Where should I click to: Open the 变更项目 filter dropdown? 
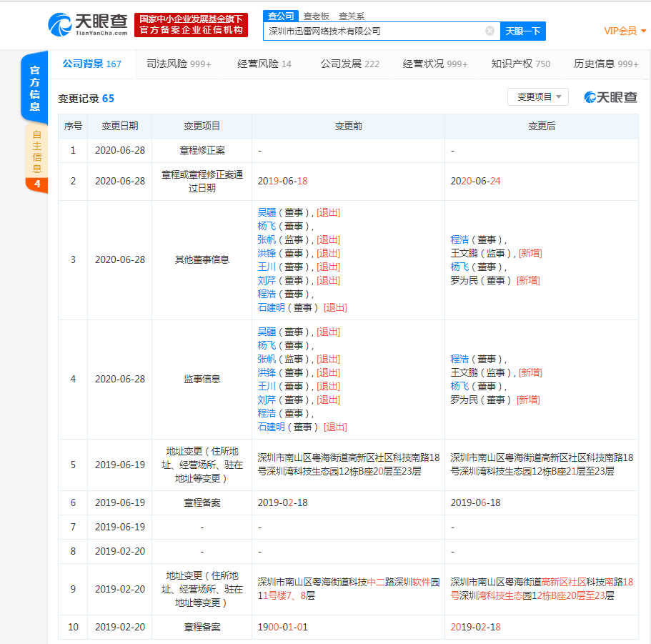536,97
